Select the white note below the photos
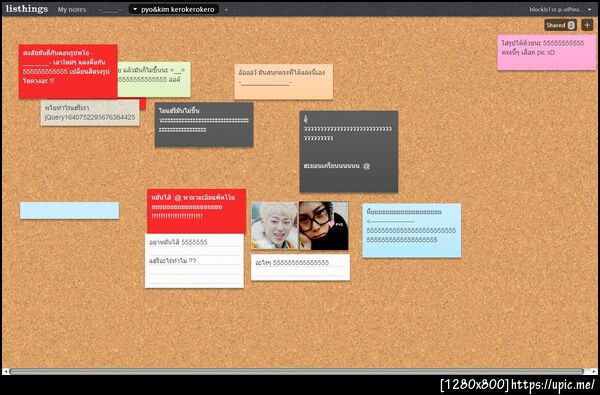 300,267
